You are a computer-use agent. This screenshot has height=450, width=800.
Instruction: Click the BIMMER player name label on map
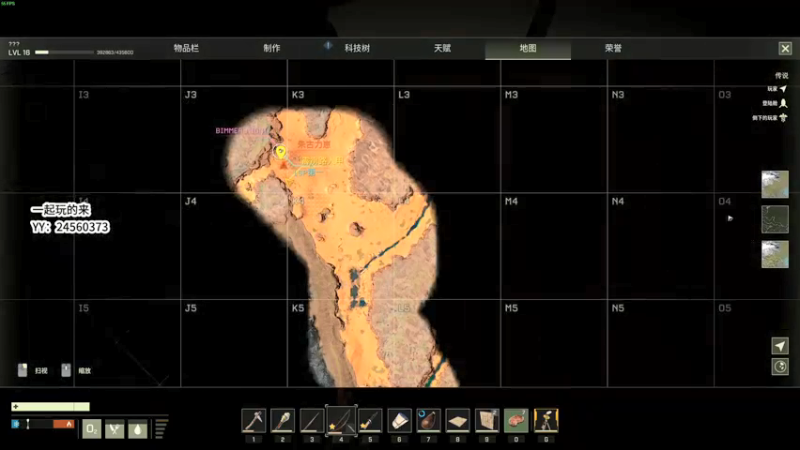tap(240, 131)
